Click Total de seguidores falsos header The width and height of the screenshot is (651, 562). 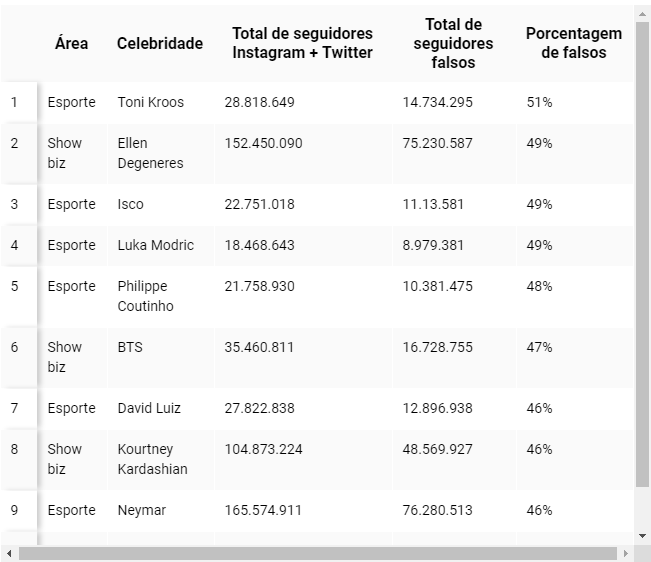coord(453,43)
